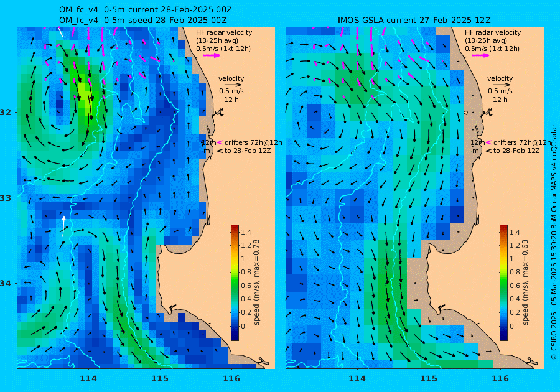560x392 pixels.
Task: Click the black velocity scale arrow in left panel
Action: [x=233, y=85]
